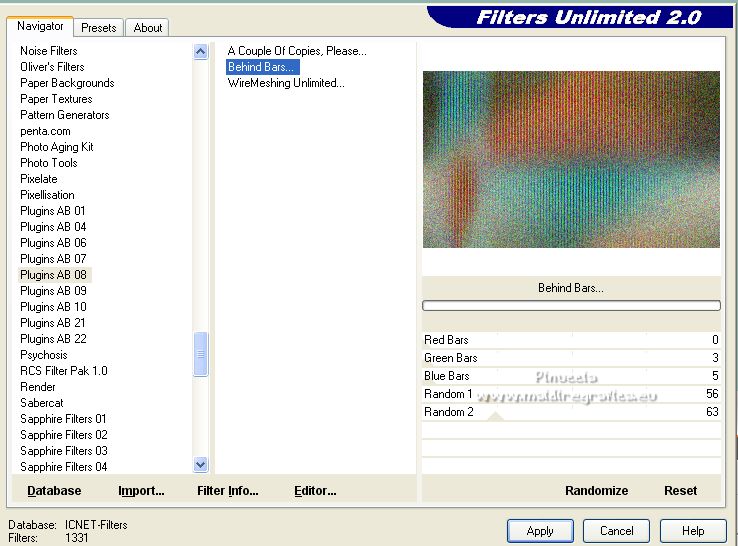Select Psychosis category
The height and width of the screenshot is (546, 738).
pos(44,355)
